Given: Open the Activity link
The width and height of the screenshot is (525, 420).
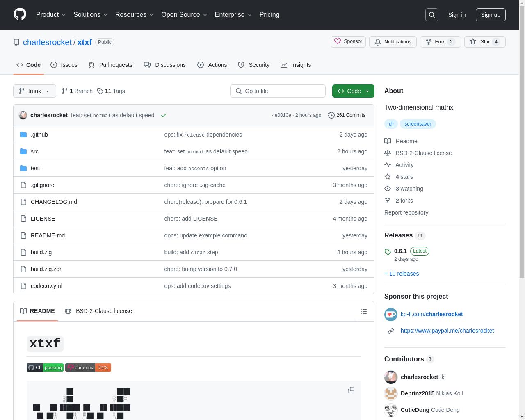Looking at the screenshot, I should (399, 165).
